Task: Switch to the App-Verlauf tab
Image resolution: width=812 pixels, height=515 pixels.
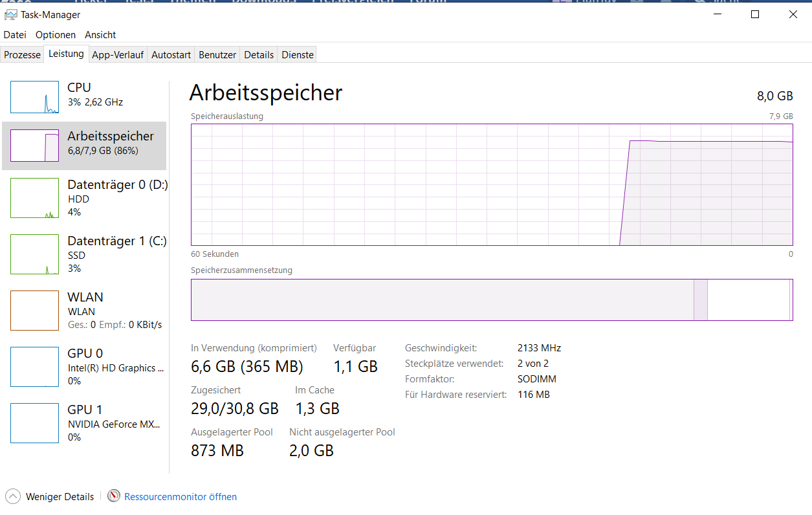Action: coord(118,55)
